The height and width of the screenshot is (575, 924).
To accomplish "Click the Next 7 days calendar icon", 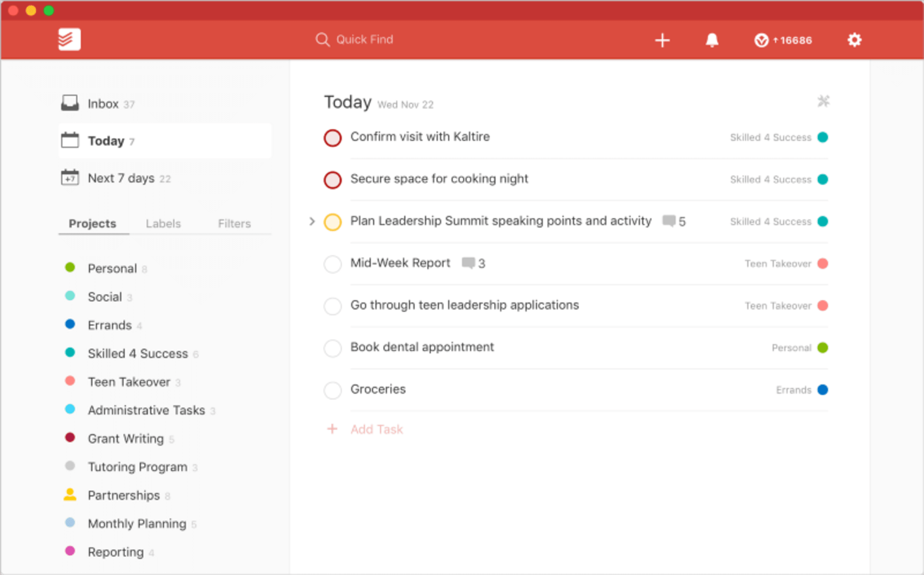I will (70, 177).
